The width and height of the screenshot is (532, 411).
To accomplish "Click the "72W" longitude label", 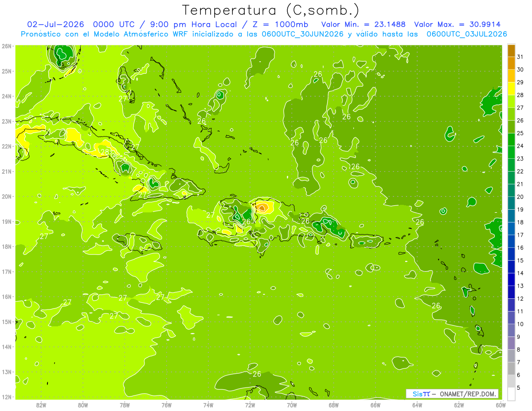I will (250, 405).
